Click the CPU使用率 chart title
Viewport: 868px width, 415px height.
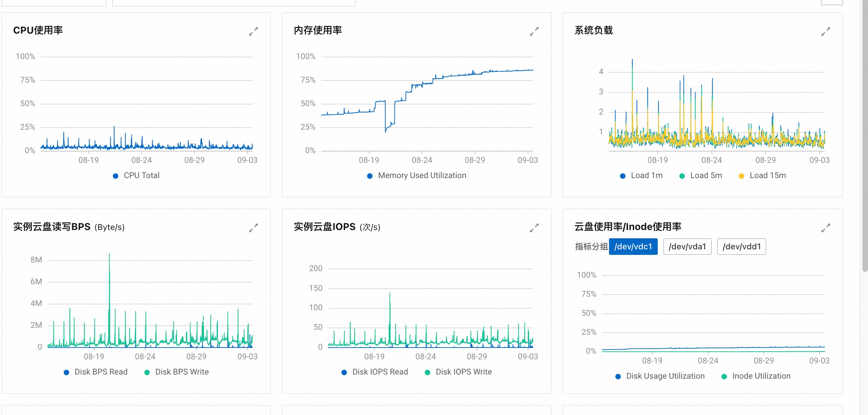pos(38,30)
